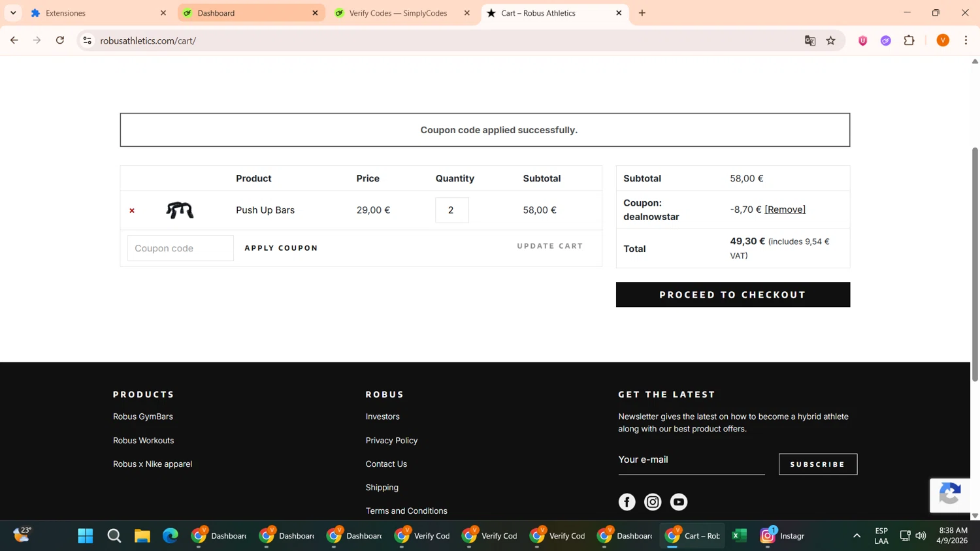Click the quantity field showing 2
Image resolution: width=980 pixels, height=551 pixels.
452,210
